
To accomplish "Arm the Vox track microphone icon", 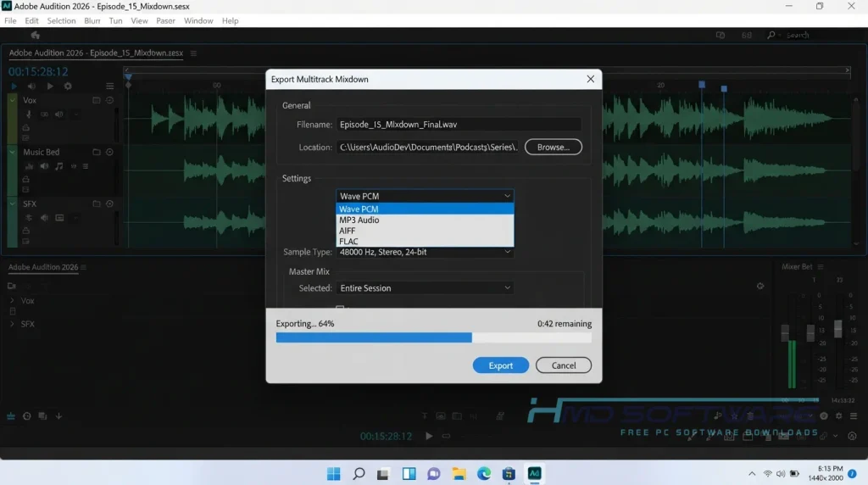I will click(29, 114).
